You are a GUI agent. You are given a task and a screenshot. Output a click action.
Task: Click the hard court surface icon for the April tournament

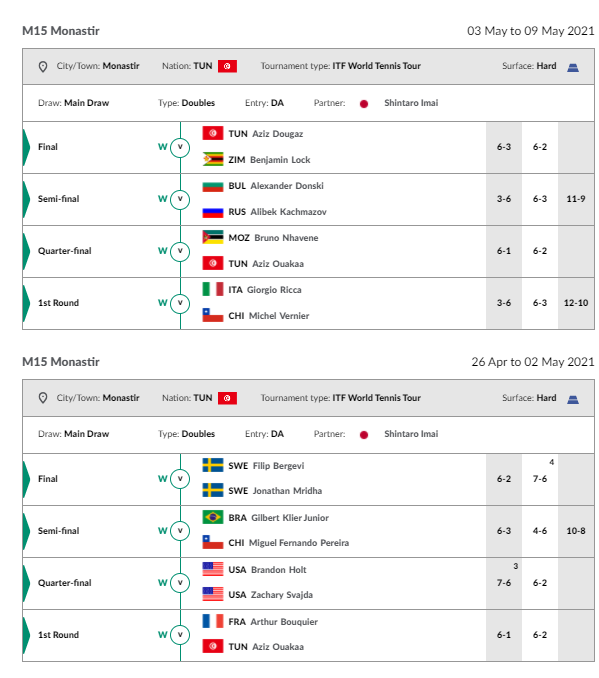pos(573,399)
